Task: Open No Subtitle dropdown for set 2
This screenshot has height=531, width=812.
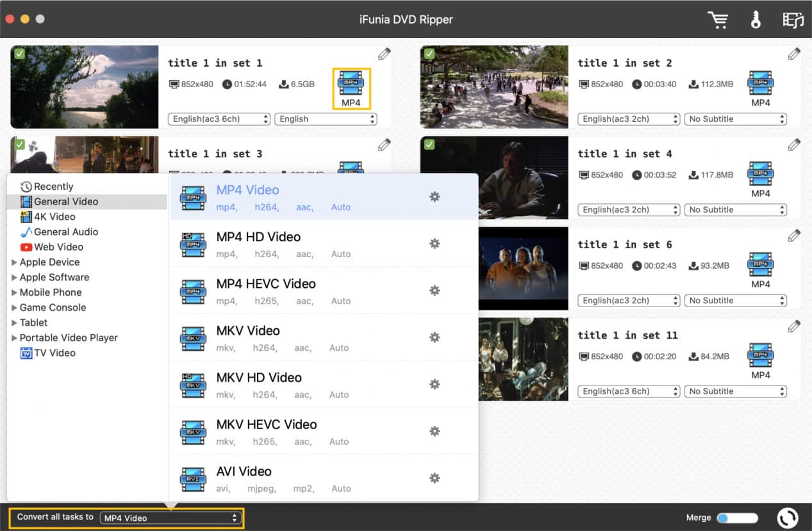Action: click(736, 119)
